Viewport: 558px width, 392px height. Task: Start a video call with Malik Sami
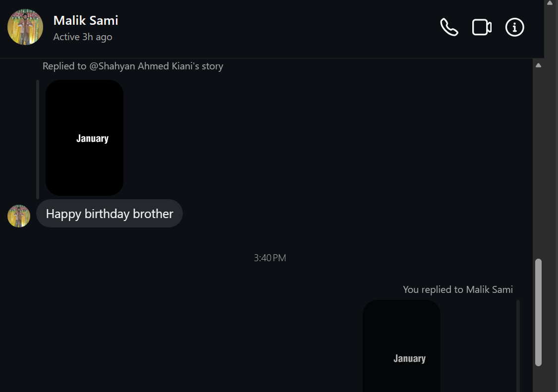coord(482,27)
